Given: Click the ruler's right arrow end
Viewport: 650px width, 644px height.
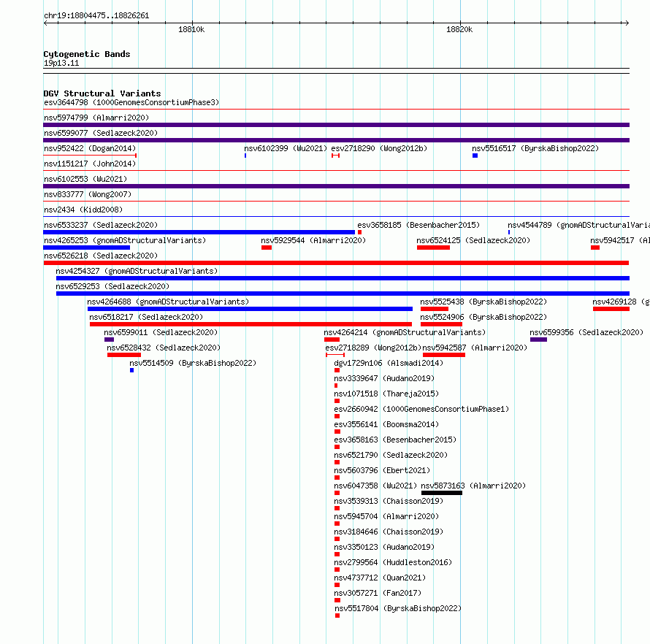Looking at the screenshot, I should (627, 23).
